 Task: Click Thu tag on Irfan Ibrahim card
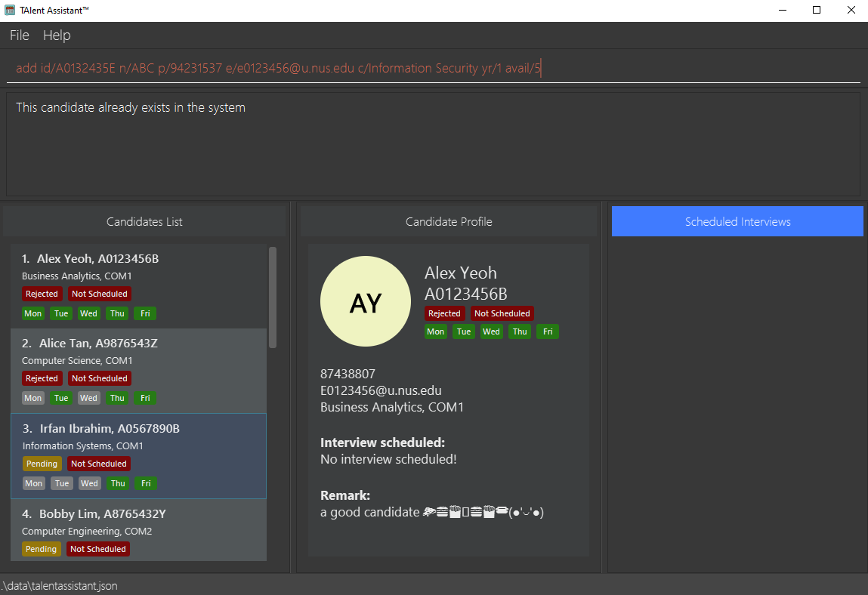point(118,483)
